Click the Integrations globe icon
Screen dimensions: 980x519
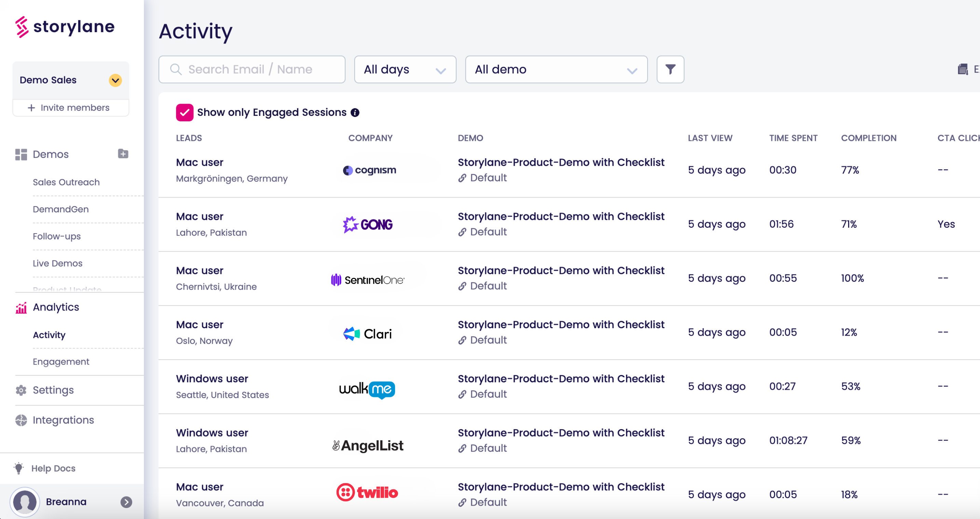21,420
